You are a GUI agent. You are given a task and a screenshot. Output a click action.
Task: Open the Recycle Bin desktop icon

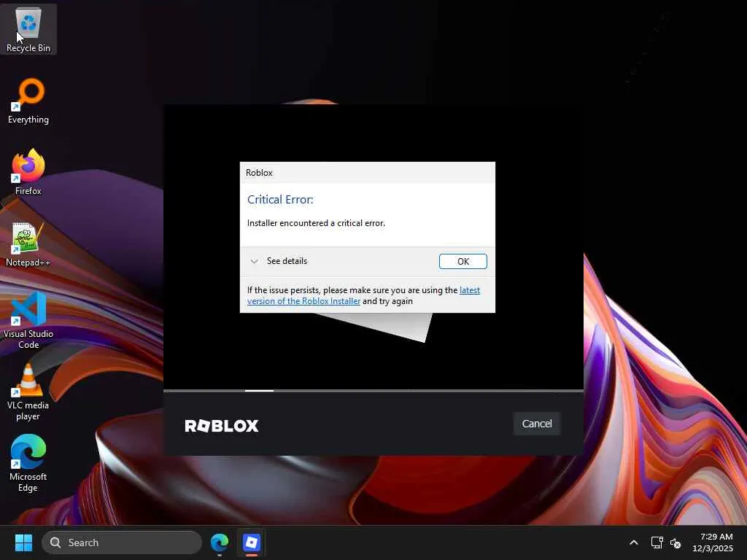click(28, 29)
